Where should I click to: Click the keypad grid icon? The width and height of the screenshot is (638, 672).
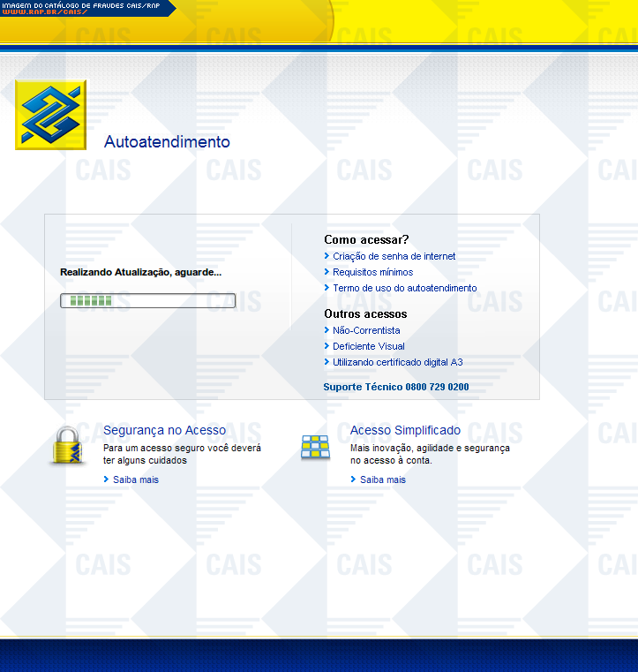pos(315,447)
